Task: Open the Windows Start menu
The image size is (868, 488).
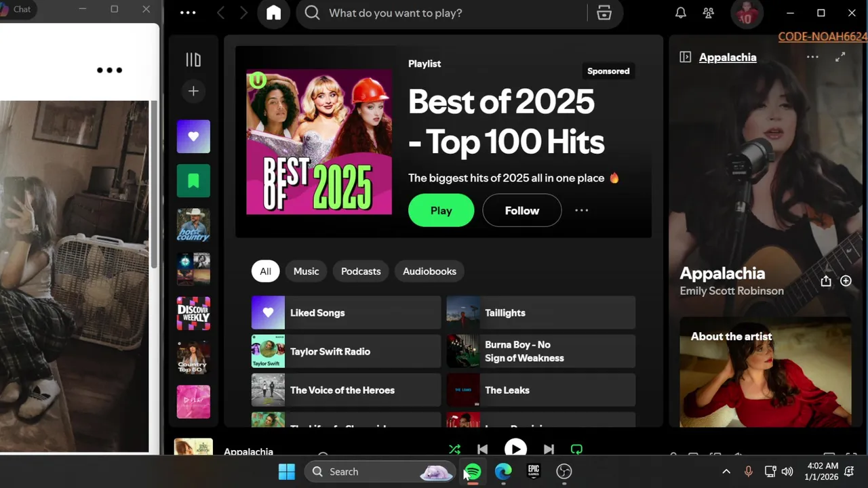Action: [287, 472]
